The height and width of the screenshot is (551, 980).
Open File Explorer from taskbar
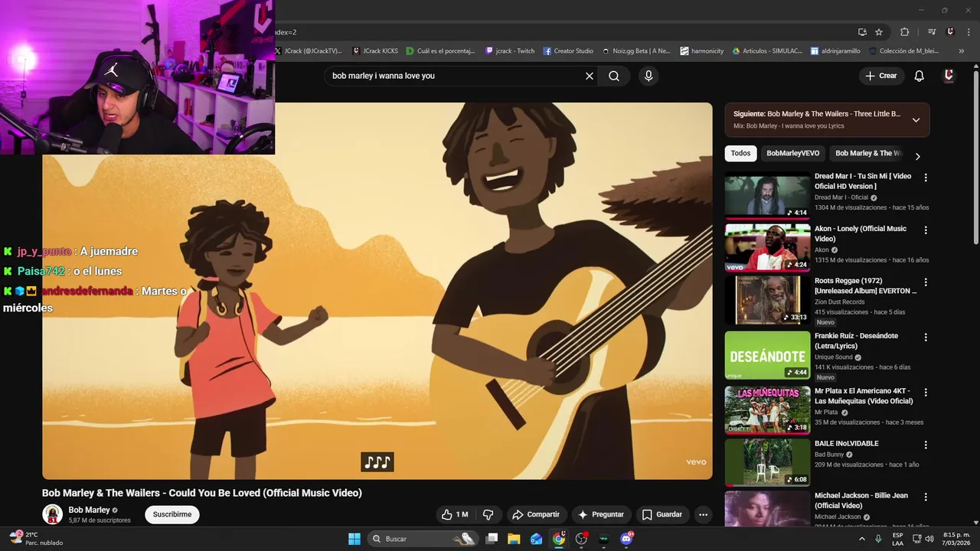514,539
